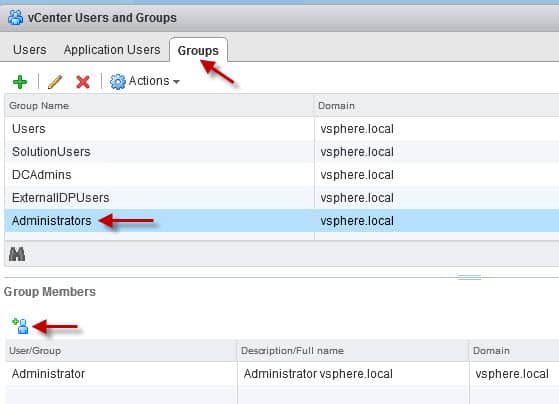Select the Users group row

(x=282, y=129)
